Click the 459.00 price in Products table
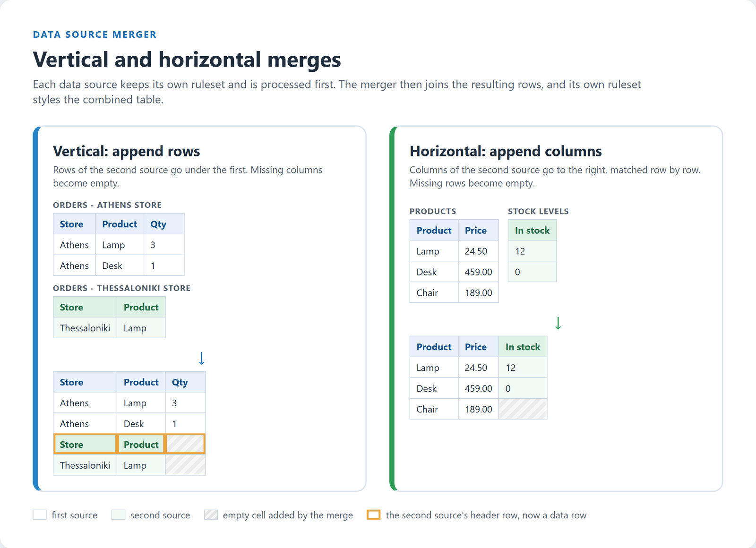Image resolution: width=756 pixels, height=548 pixels. pyautogui.click(x=478, y=272)
